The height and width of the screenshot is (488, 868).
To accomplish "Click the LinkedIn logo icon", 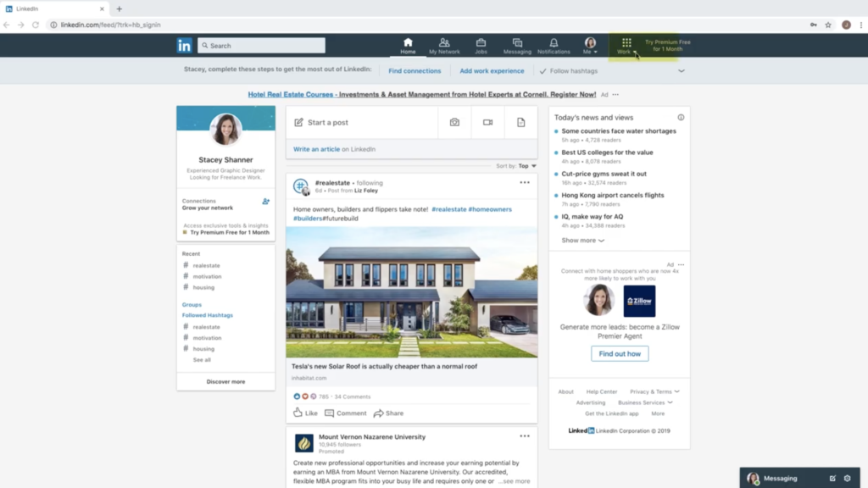I will point(184,46).
